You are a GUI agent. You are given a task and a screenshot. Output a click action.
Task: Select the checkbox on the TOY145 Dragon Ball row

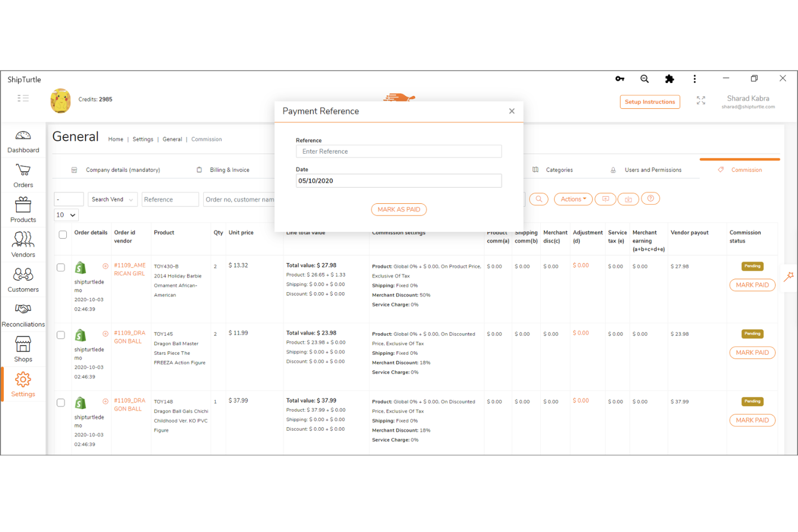coord(60,335)
